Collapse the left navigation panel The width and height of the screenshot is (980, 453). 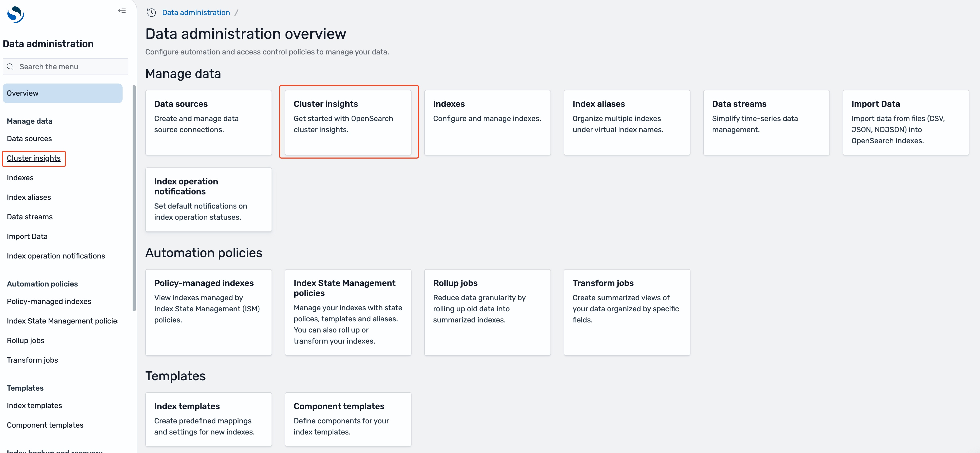point(122,11)
